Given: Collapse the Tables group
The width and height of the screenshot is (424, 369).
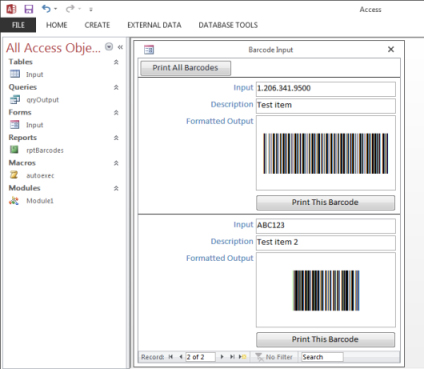Looking at the screenshot, I should coord(116,62).
